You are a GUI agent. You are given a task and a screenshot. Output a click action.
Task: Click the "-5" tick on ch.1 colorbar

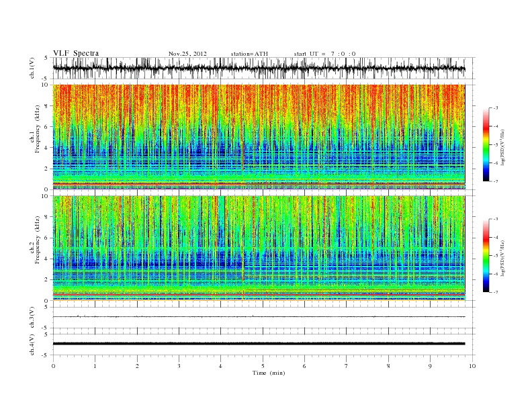(x=496, y=145)
